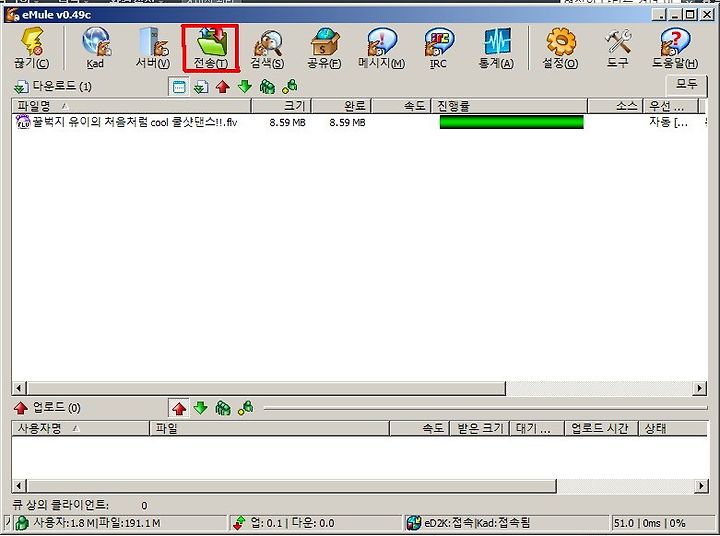Sort uploads by 받은 크기 column header
The width and height of the screenshot is (720, 536).
[480, 429]
